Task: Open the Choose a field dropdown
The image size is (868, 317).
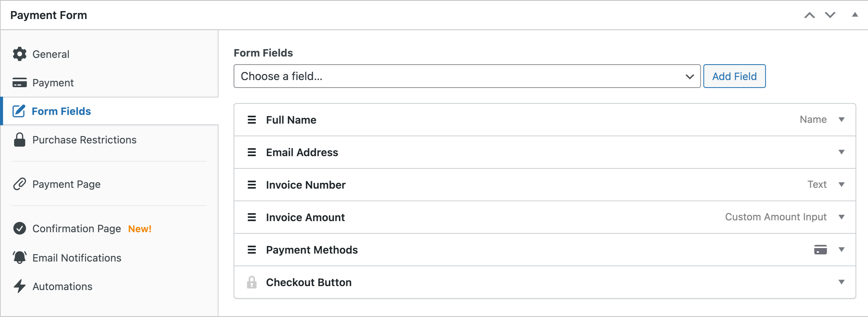Action: [x=467, y=76]
